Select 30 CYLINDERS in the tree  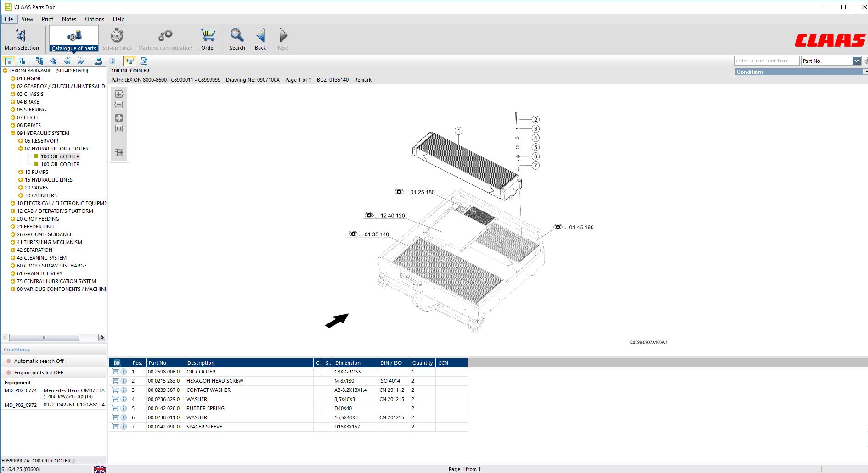coord(41,195)
